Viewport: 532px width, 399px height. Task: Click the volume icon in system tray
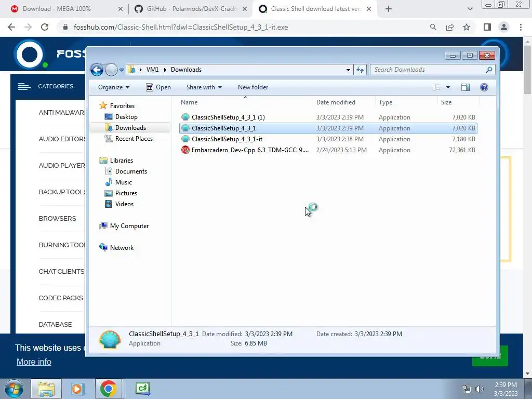tap(480, 389)
